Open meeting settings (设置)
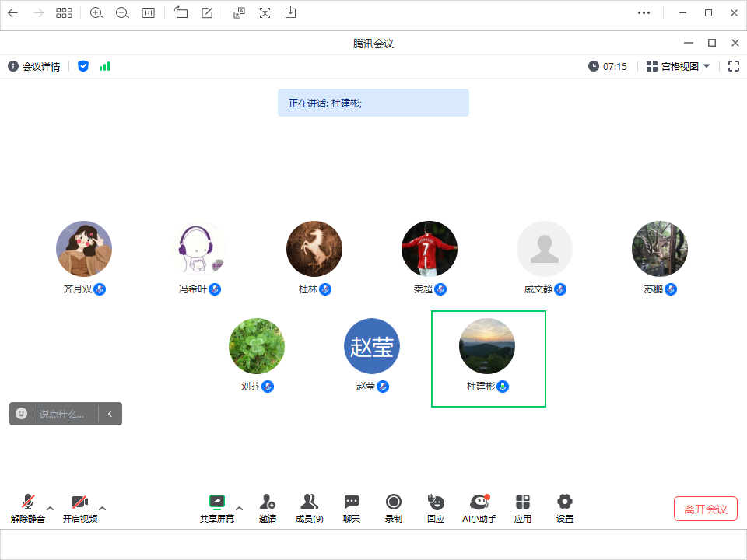The height and width of the screenshot is (560, 747). coord(565,507)
